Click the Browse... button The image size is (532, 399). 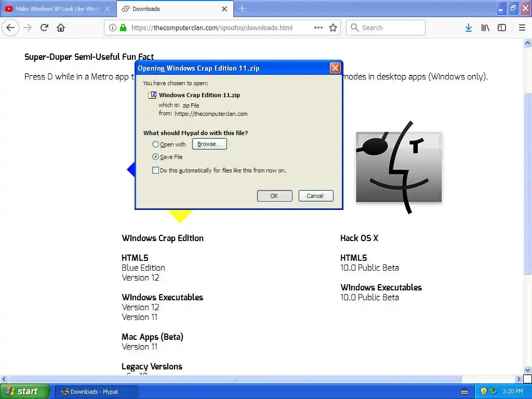pos(209,144)
